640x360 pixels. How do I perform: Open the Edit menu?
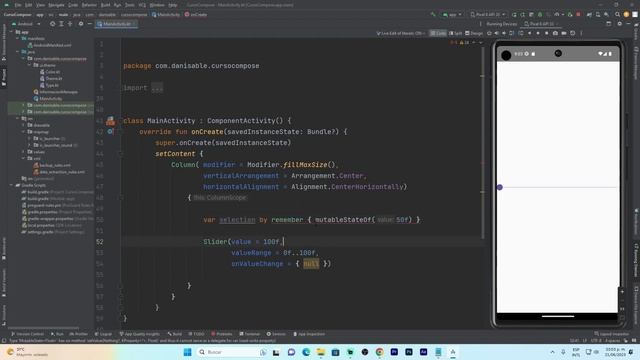[29, 5]
